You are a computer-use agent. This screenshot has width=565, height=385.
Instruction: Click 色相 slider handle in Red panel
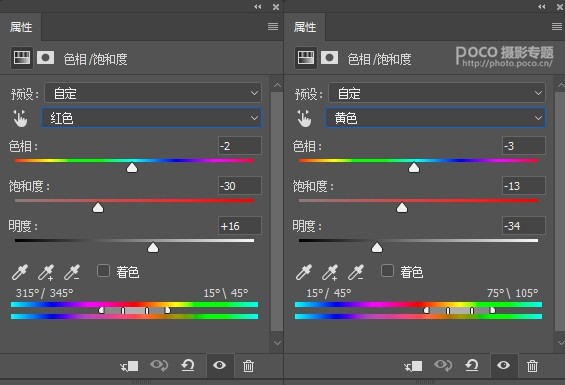tap(132, 167)
